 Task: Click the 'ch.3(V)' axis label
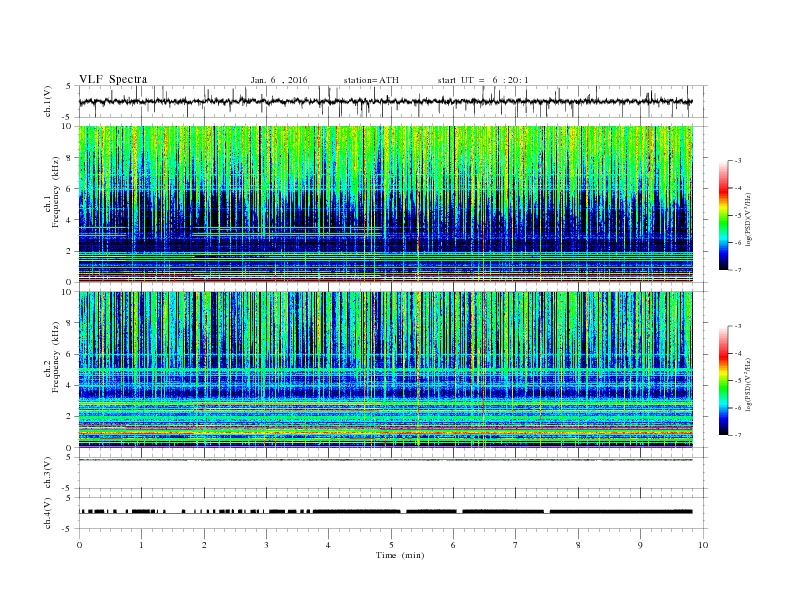pos(48,473)
